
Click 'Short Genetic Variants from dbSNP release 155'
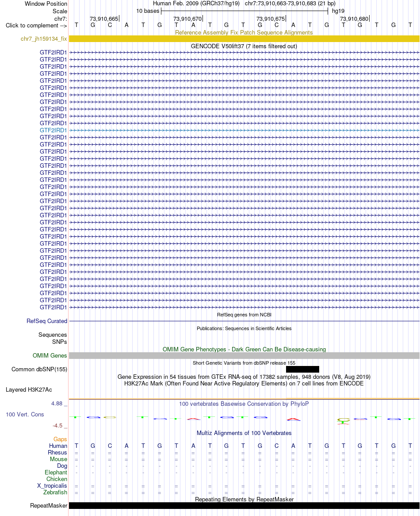coord(244,362)
